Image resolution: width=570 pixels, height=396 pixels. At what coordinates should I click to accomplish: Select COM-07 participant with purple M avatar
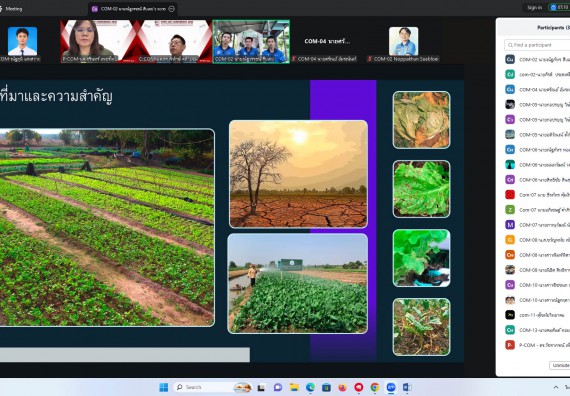pos(537,225)
